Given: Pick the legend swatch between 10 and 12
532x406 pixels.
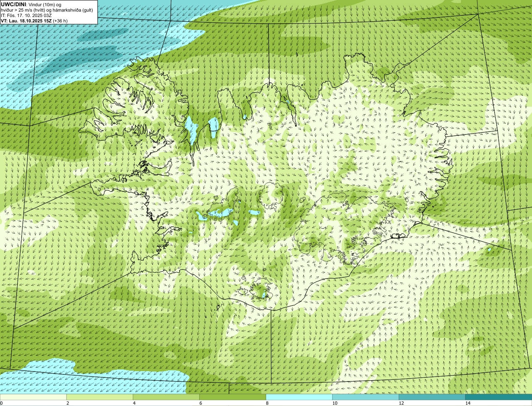Looking at the screenshot, I should 366,397.
